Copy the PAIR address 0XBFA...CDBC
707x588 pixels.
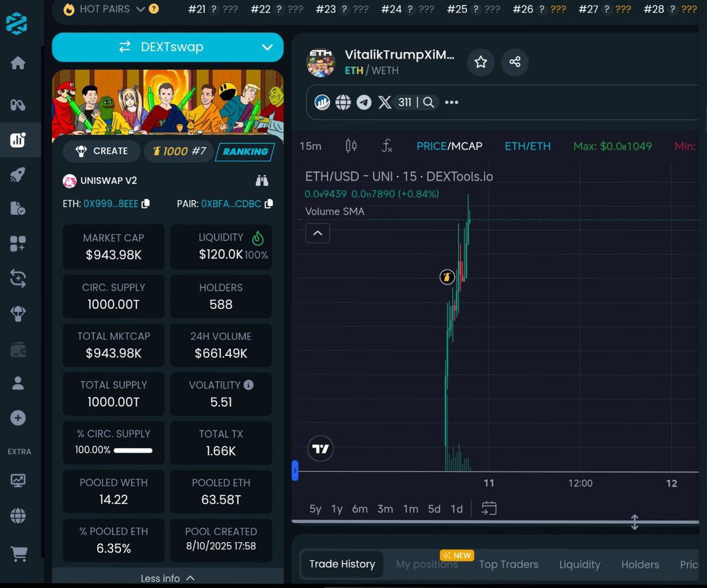click(269, 203)
